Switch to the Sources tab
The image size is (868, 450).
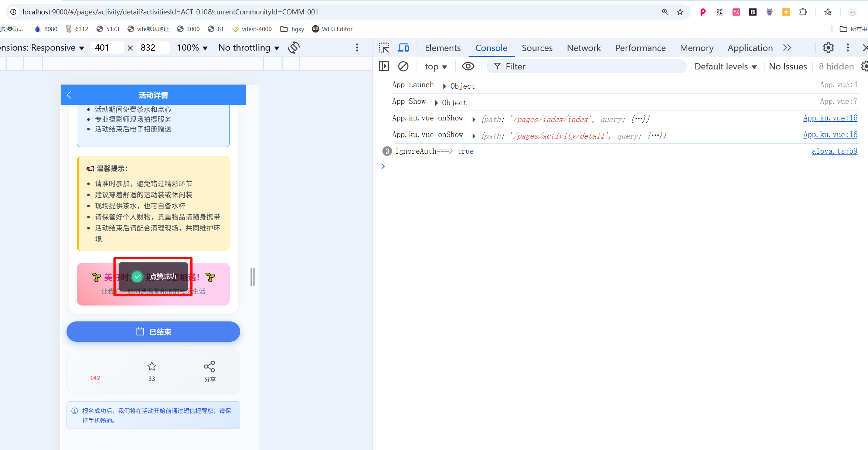[537, 48]
